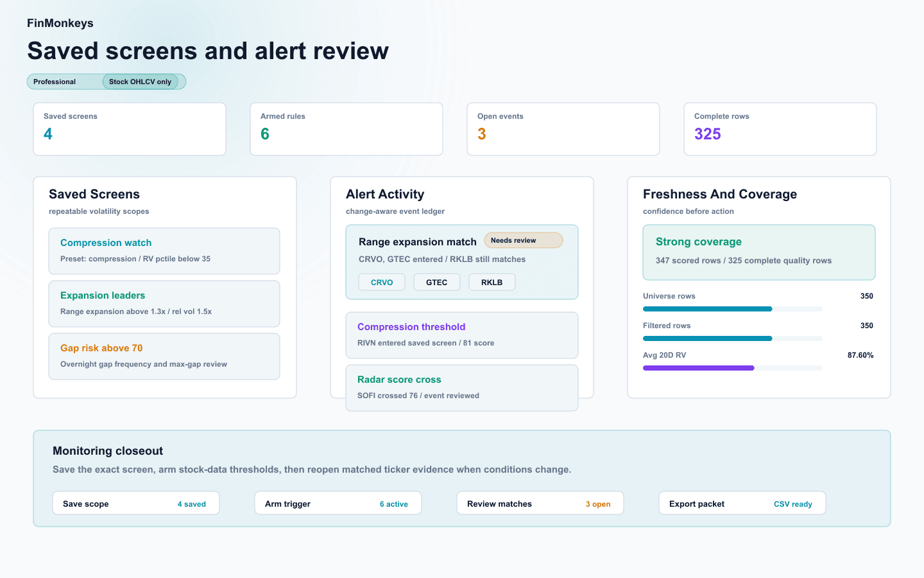Open the Saved screens stat card
Viewport: 924px width, 578px height.
point(130,129)
